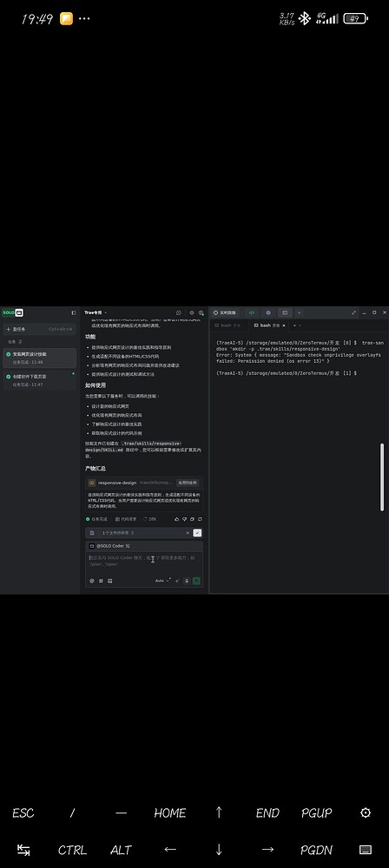Open the Auto model dropdown

coord(162,581)
